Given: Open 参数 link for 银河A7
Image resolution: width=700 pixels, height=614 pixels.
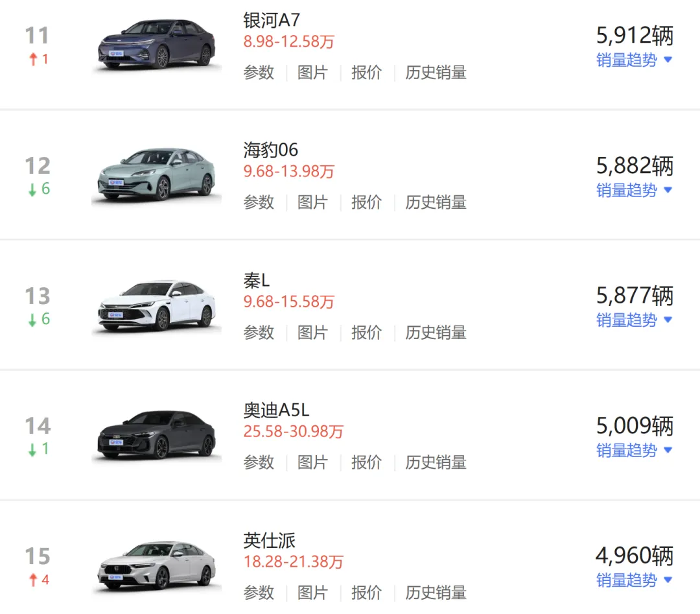Looking at the screenshot, I should pos(259,73).
